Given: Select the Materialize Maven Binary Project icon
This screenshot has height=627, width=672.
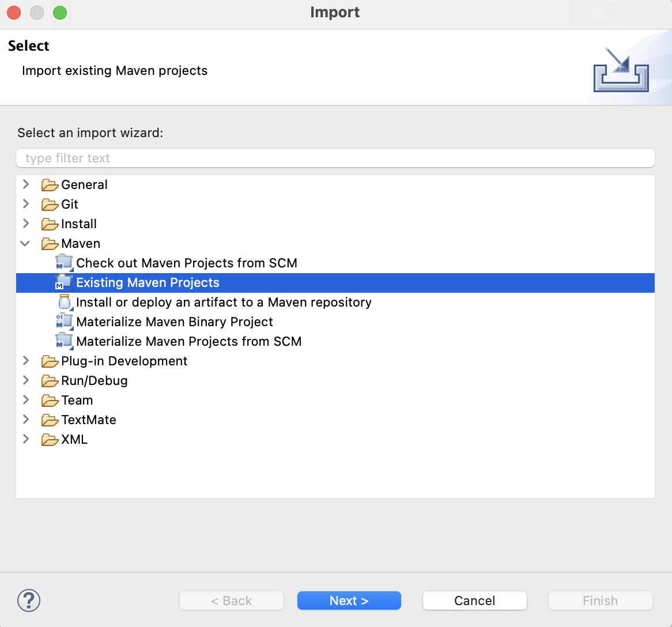Looking at the screenshot, I should pyautogui.click(x=65, y=322).
